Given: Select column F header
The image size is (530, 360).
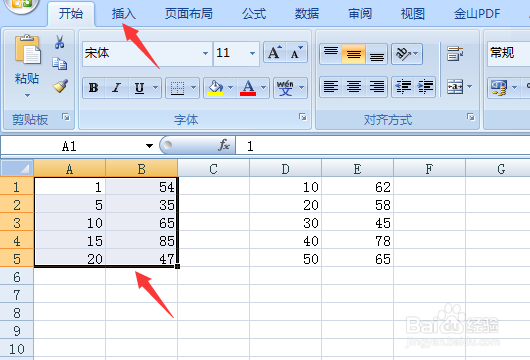Looking at the screenshot, I should tap(429, 168).
